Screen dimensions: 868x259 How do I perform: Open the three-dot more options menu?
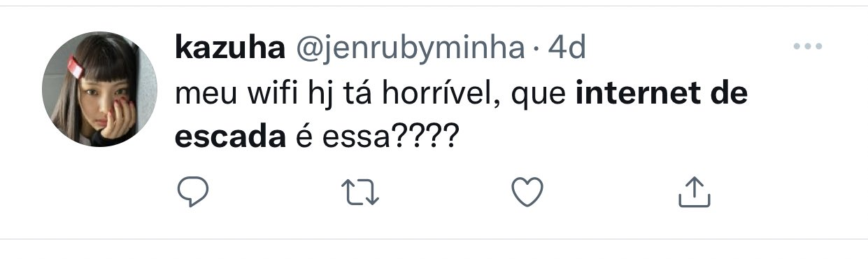(807, 47)
